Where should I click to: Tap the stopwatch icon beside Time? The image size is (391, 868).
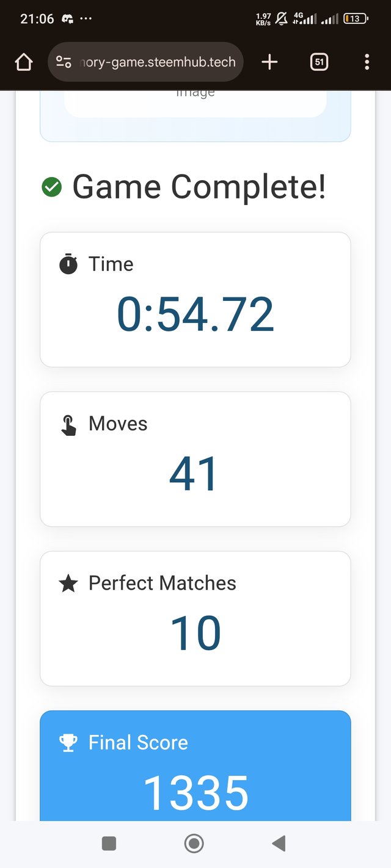[x=68, y=264]
